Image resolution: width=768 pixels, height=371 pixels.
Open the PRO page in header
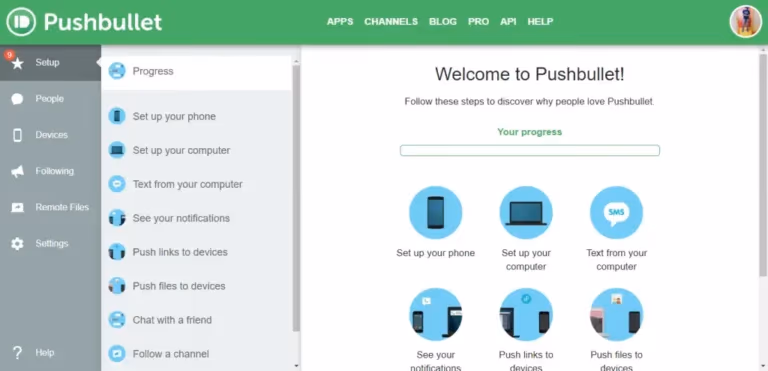[478, 22]
